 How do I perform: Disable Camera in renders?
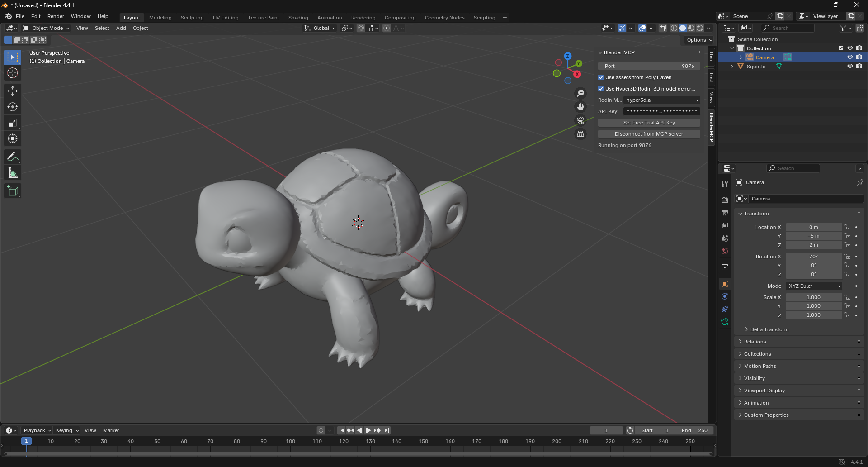[x=859, y=57]
